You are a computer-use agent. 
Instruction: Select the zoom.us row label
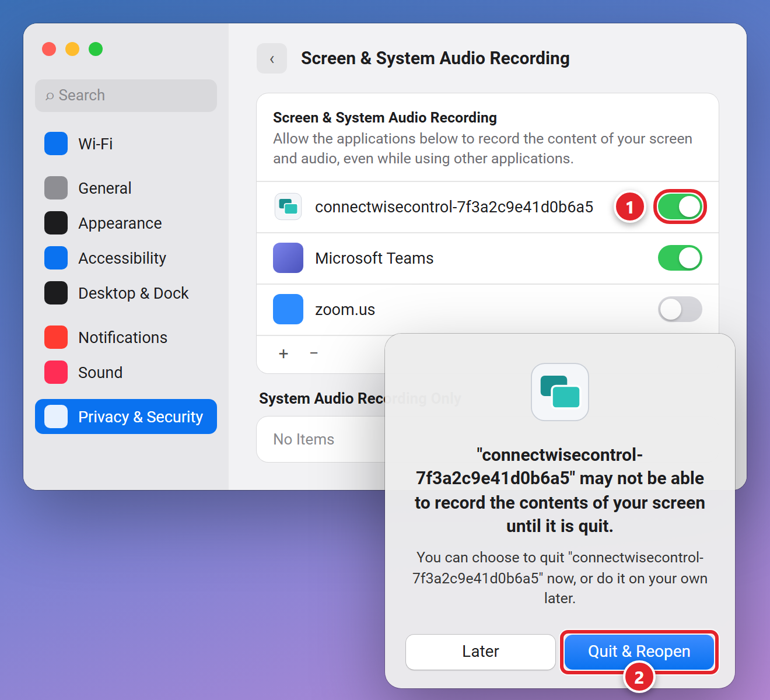(345, 310)
